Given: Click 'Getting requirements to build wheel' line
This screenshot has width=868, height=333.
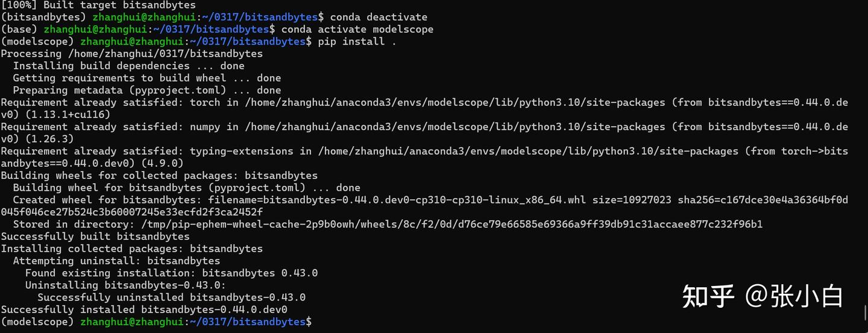Looking at the screenshot, I should (146, 78).
